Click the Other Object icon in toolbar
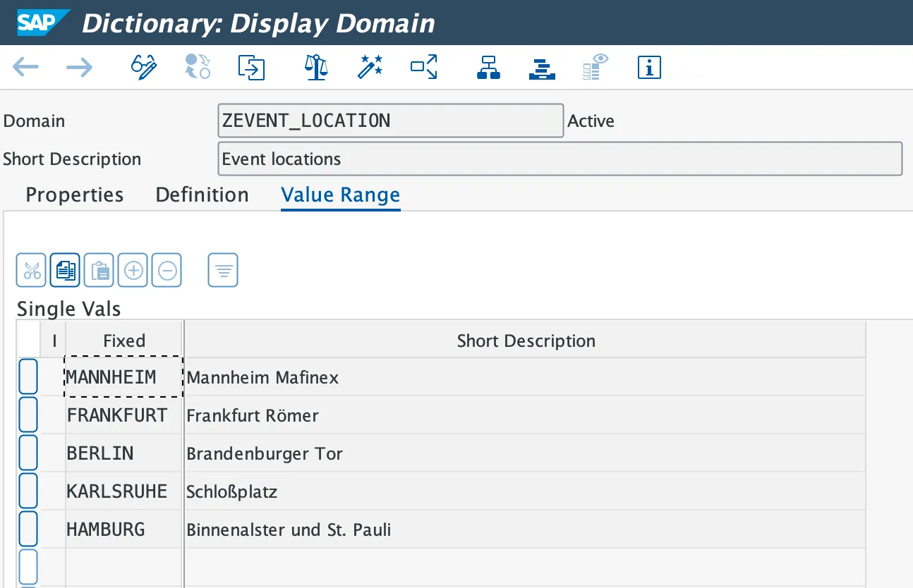This screenshot has width=913, height=588. click(251, 68)
